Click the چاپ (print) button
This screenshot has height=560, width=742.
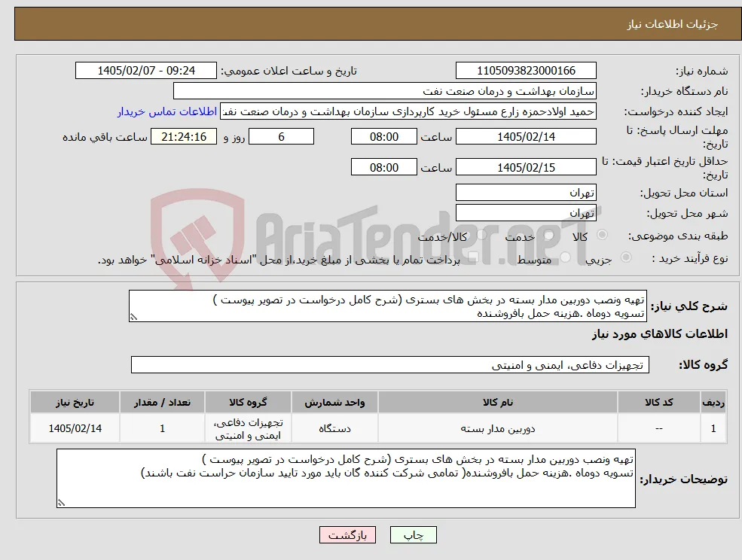point(413,535)
